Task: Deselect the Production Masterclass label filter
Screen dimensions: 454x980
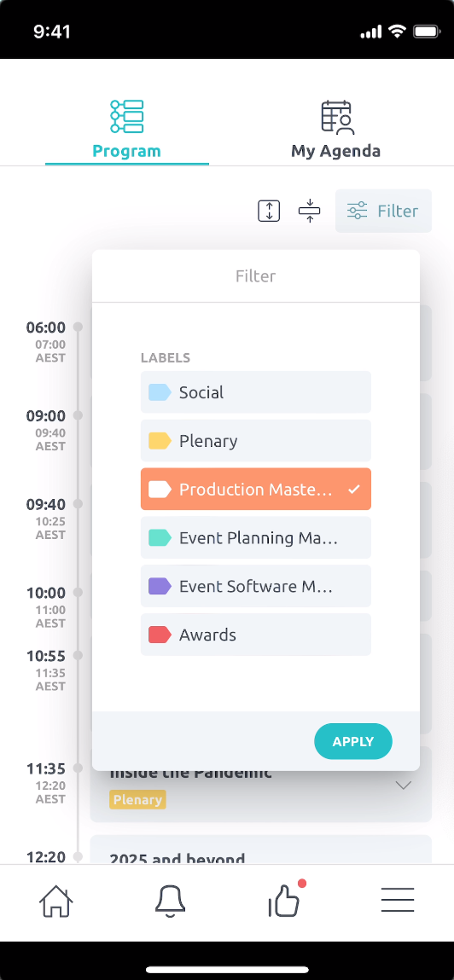Action: pos(256,489)
